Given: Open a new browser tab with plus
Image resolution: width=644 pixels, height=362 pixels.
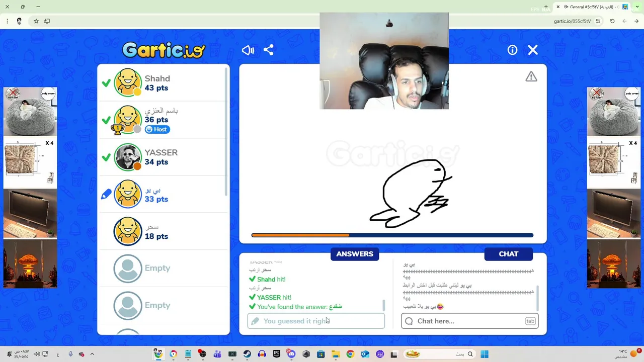Looking at the screenshot, I should point(546,7).
